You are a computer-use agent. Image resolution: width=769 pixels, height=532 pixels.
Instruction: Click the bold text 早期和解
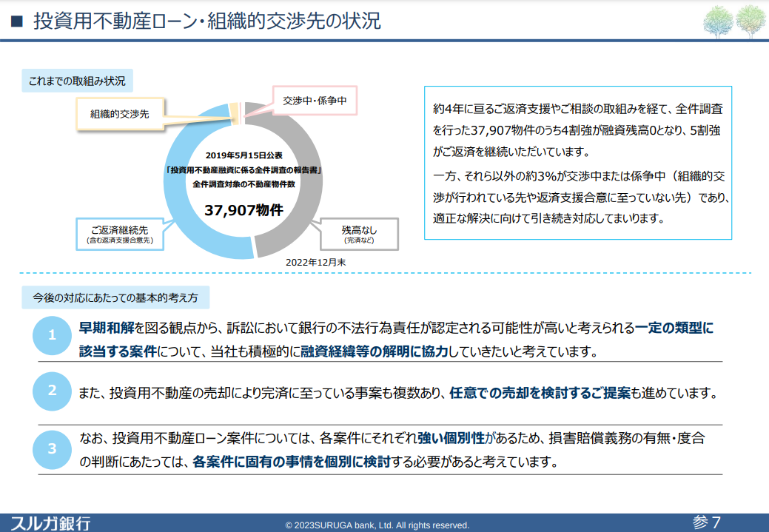pyautogui.click(x=107, y=328)
